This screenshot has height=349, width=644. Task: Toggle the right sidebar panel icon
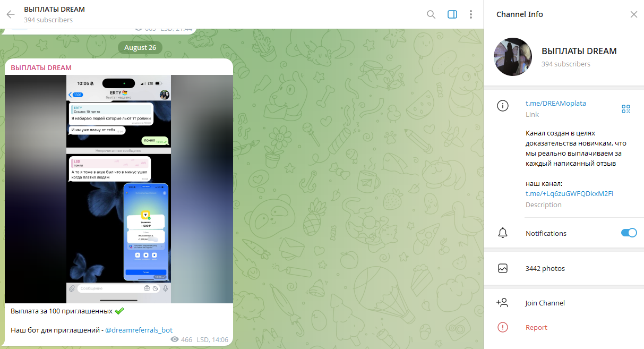click(x=452, y=14)
